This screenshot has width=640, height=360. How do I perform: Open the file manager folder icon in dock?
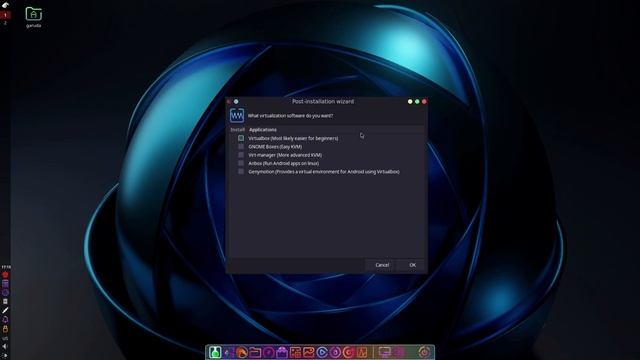[x=255, y=352]
